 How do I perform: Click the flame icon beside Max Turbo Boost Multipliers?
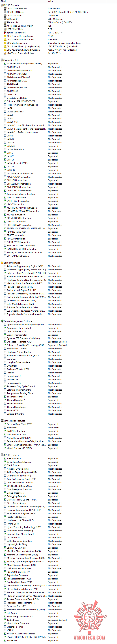5,53
